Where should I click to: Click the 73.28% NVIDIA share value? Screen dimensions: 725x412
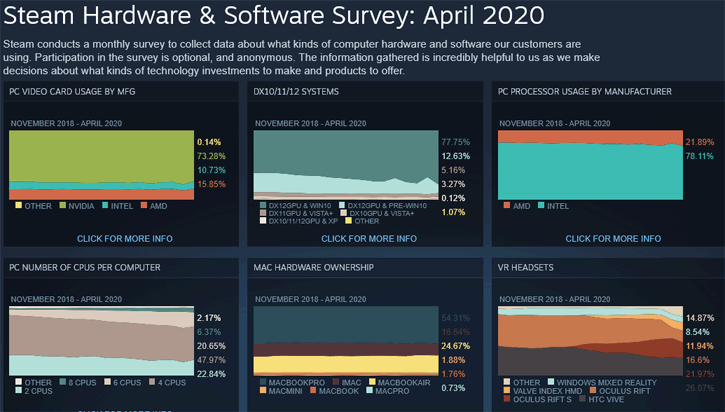pyautogui.click(x=211, y=157)
